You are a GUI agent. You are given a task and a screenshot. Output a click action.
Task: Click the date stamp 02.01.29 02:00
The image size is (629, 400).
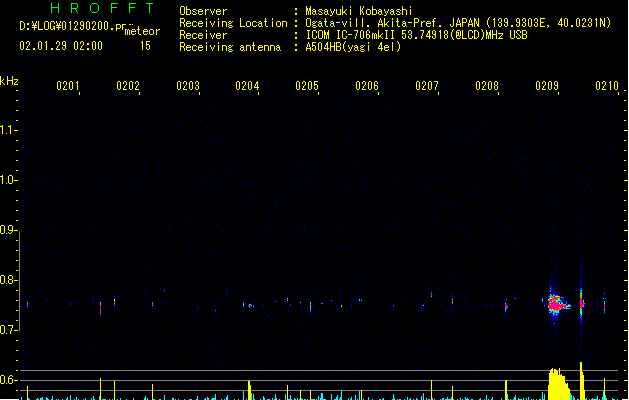coord(61,46)
